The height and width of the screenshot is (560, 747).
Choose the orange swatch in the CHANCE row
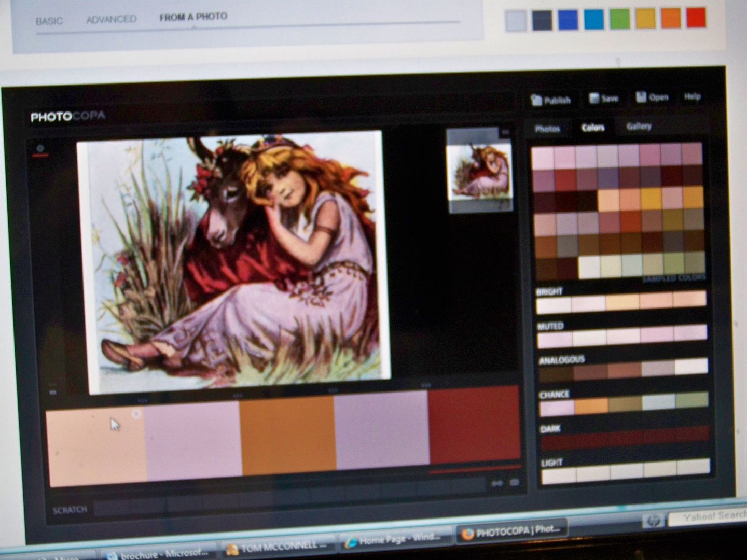click(x=591, y=407)
